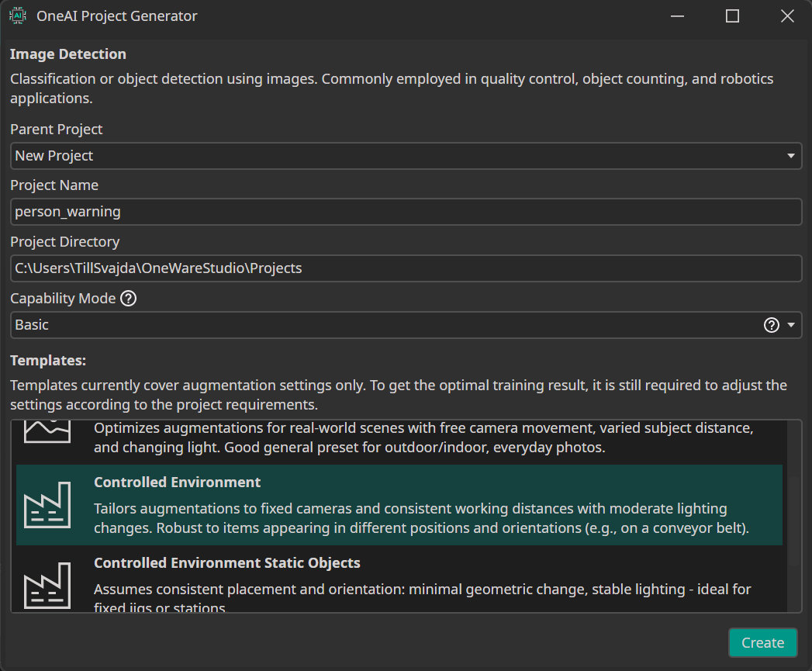Minimize the OneAI Project Generator window
The height and width of the screenshot is (671, 812).
pos(677,16)
